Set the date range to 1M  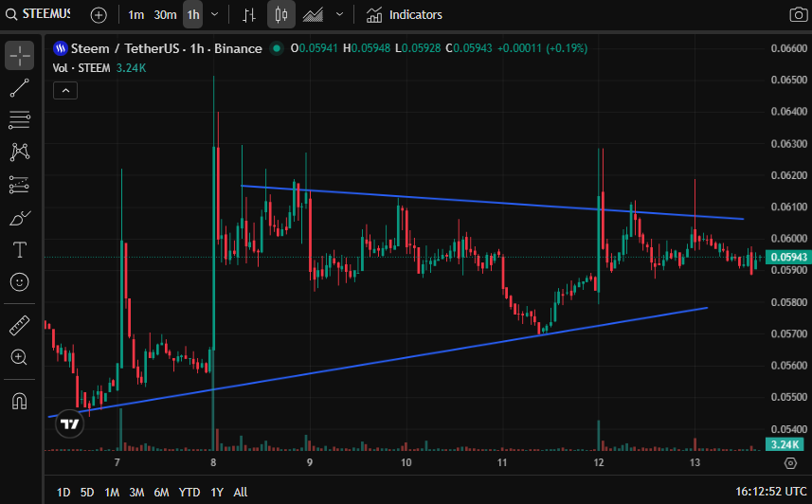tap(112, 492)
